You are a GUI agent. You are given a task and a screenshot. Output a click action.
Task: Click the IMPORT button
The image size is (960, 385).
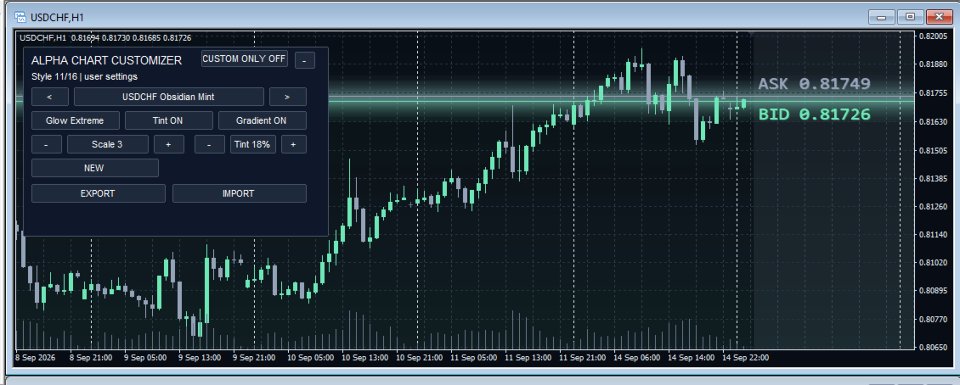(x=239, y=193)
